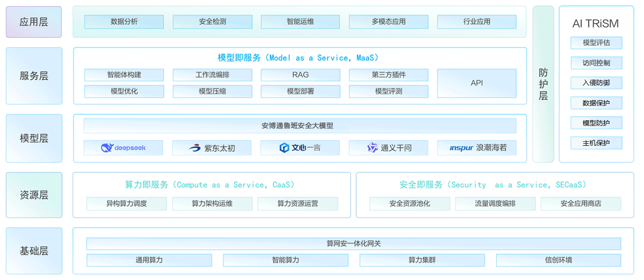Click the 信创环境 base layer block
Image resolution: width=644 pixels, height=280 pixels.
pos(558,260)
